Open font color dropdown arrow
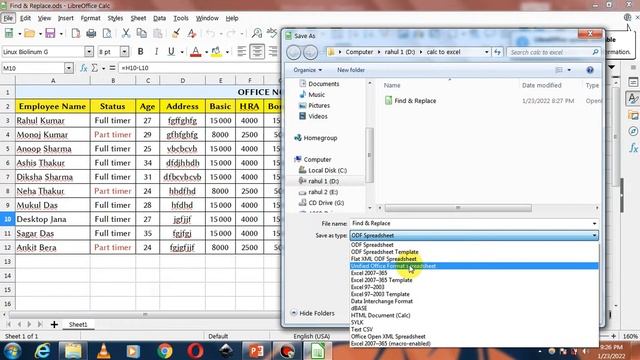Image resolution: width=640 pixels, height=360 pixels. (206, 52)
